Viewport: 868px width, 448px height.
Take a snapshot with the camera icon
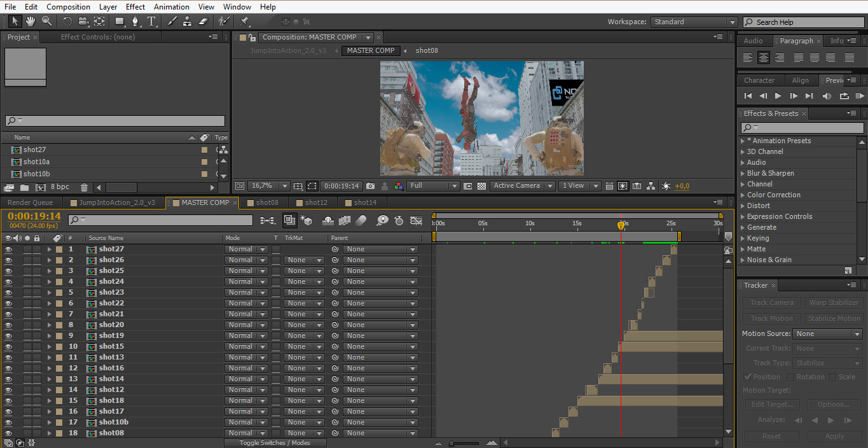(x=370, y=186)
